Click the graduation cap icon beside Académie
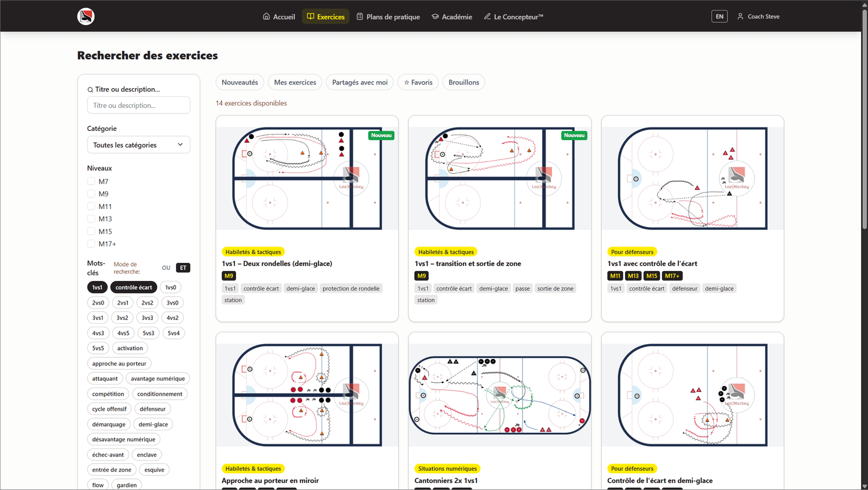This screenshot has height=490, width=868. point(435,16)
